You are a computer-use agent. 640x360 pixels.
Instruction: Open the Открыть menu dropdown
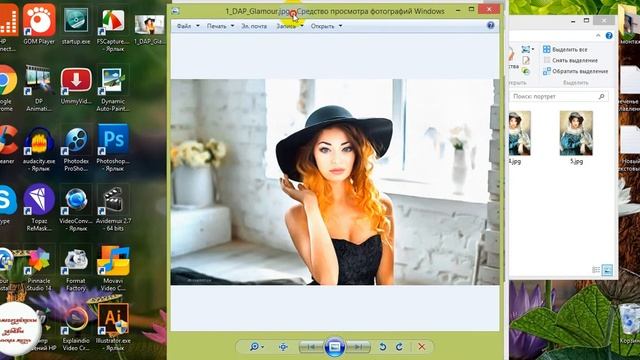click(x=326, y=26)
